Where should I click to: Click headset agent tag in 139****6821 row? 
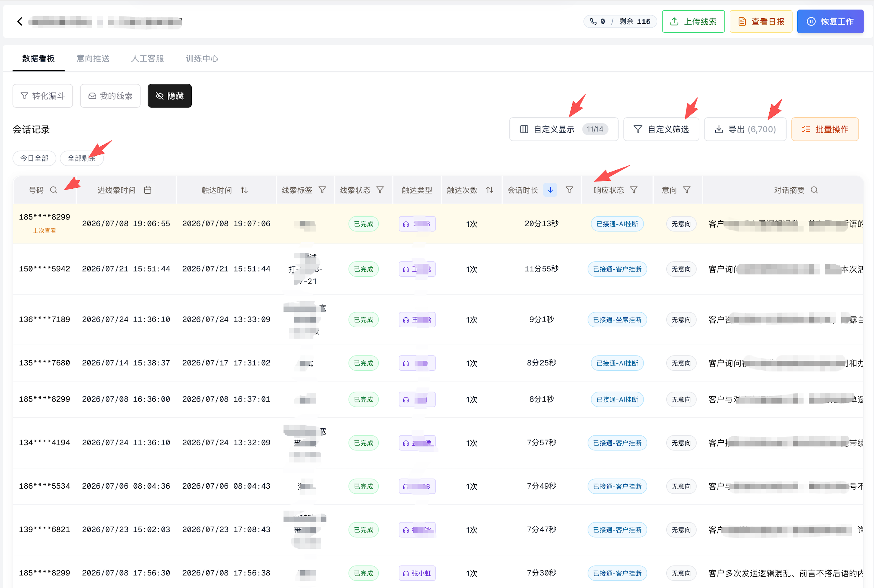pyautogui.click(x=417, y=530)
